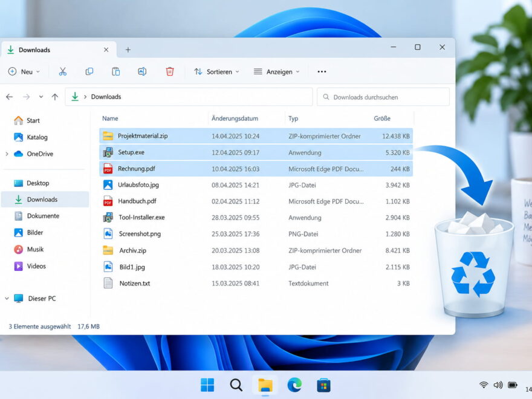Add a new tab with plus
The image size is (532, 399).
(128, 50)
